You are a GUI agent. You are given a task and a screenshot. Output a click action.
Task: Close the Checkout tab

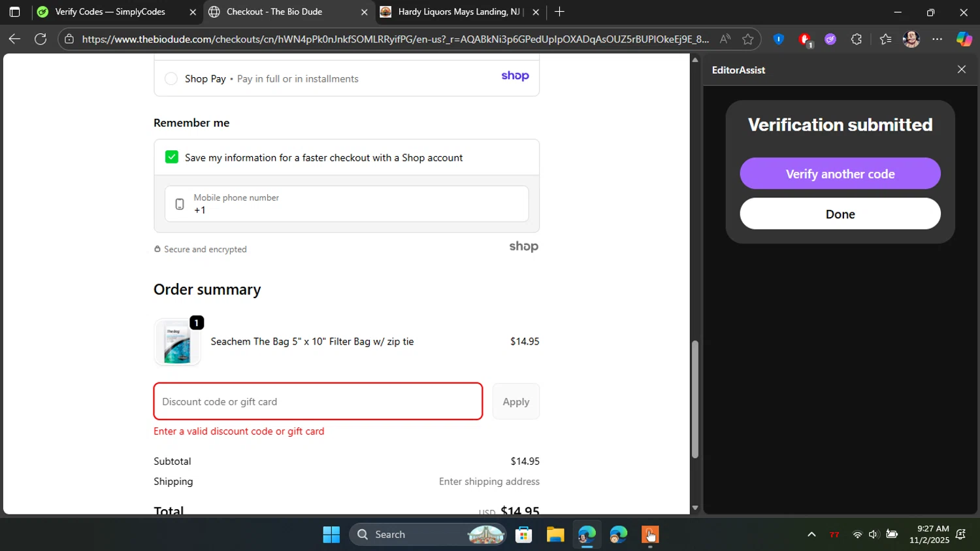[365, 12]
